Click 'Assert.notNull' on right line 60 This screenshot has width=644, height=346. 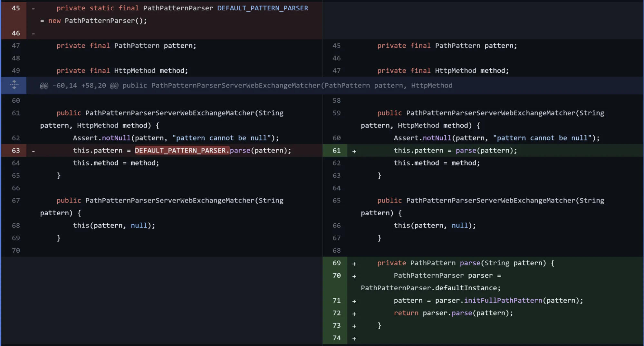pyautogui.click(x=422, y=138)
